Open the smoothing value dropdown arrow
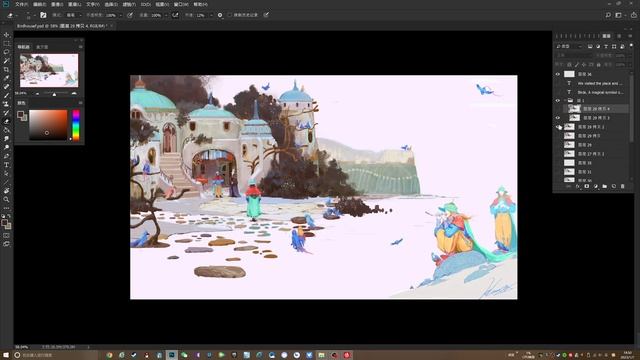Screen dimensions: 640x360 point(211,15)
